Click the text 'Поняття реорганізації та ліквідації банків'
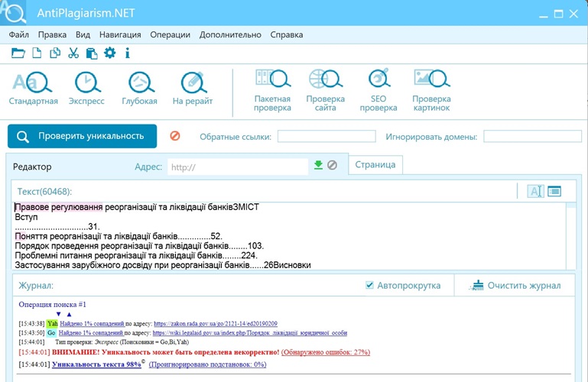This screenshot has width=588, height=382. pyautogui.click(x=96, y=236)
